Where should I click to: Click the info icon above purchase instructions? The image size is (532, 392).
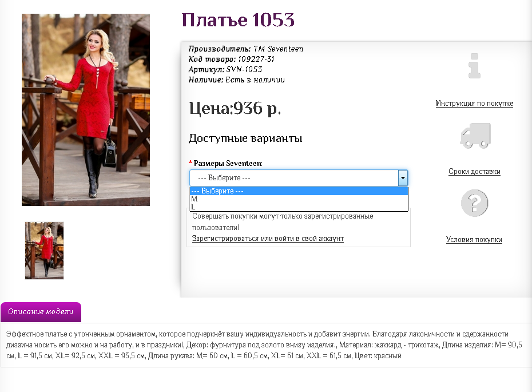coord(474,66)
